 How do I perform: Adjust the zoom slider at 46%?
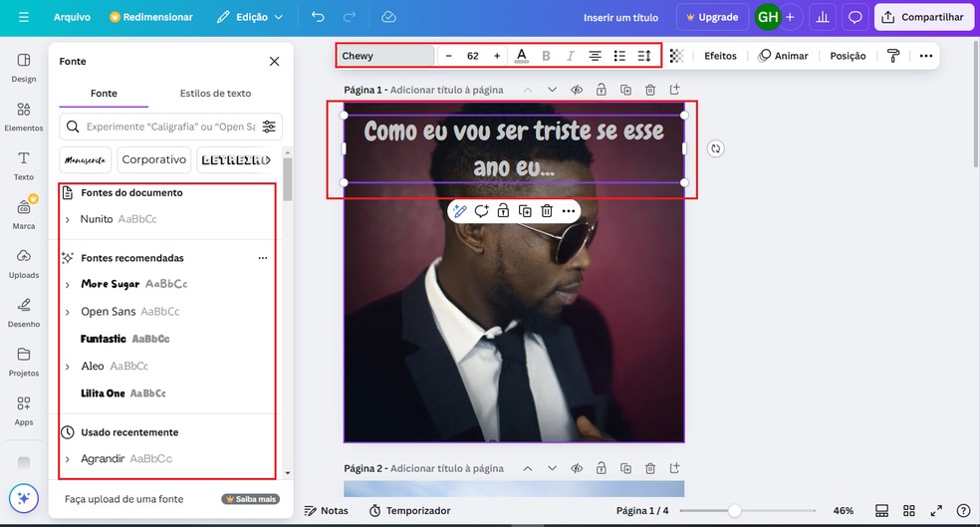[x=734, y=510]
